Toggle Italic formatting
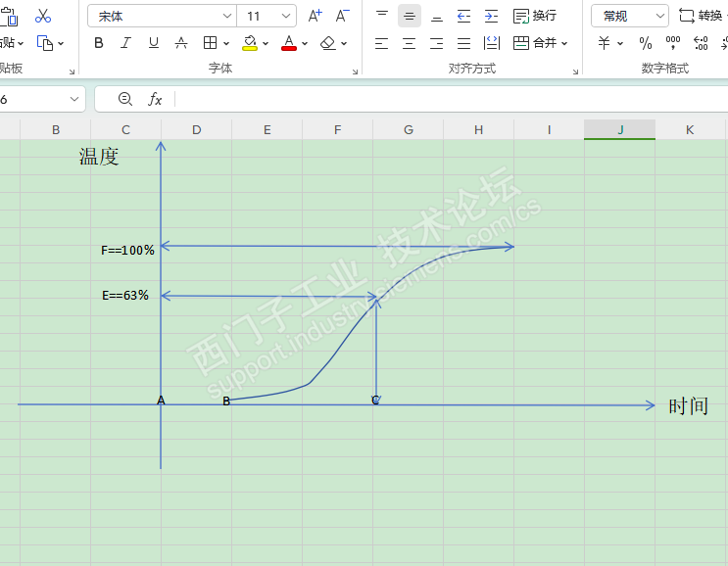 click(125, 43)
